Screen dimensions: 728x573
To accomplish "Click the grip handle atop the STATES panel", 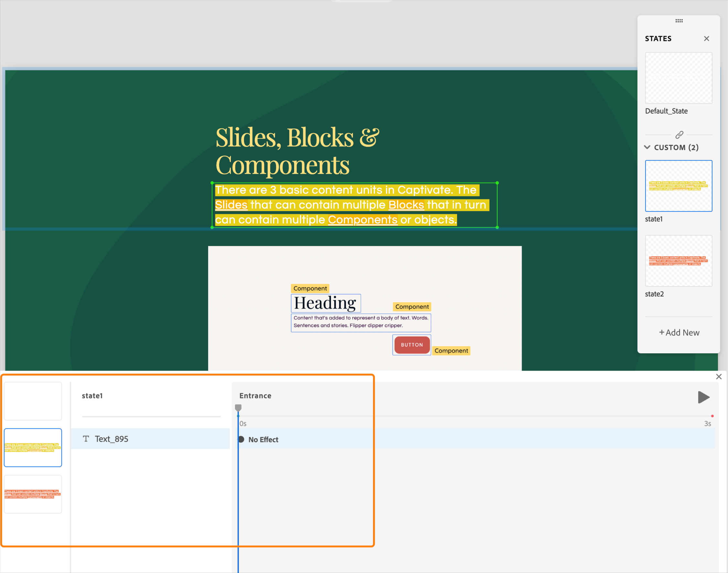I will tap(678, 21).
